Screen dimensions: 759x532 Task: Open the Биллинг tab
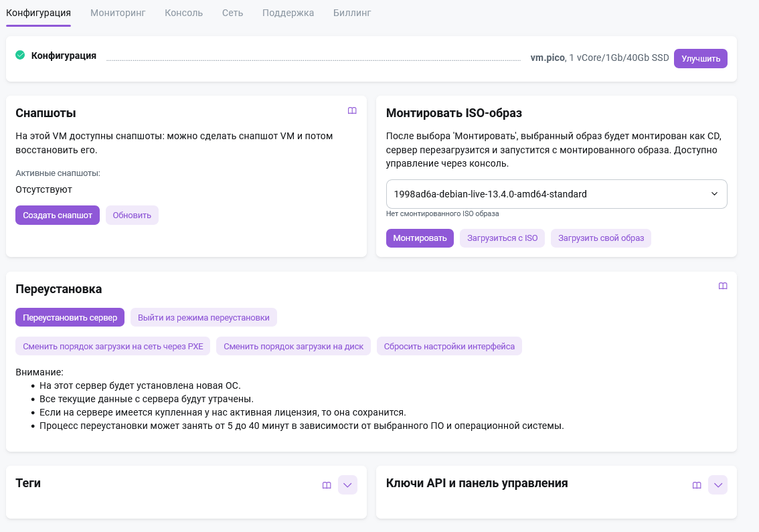pyautogui.click(x=352, y=13)
